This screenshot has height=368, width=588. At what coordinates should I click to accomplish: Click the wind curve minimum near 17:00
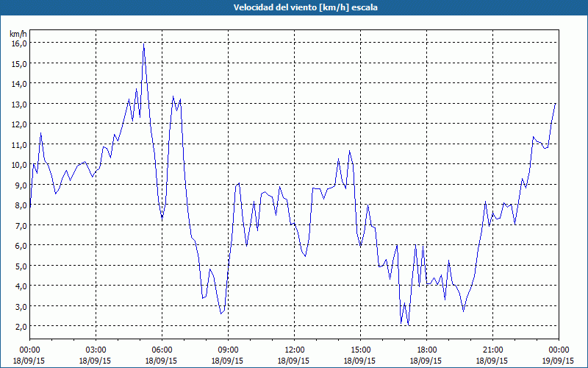409,325
